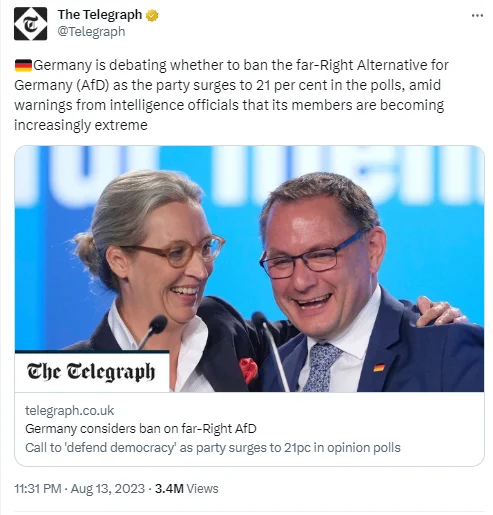Screen dimensions: 493x515
Task: Open the article card preview photo
Action: [x=249, y=269]
